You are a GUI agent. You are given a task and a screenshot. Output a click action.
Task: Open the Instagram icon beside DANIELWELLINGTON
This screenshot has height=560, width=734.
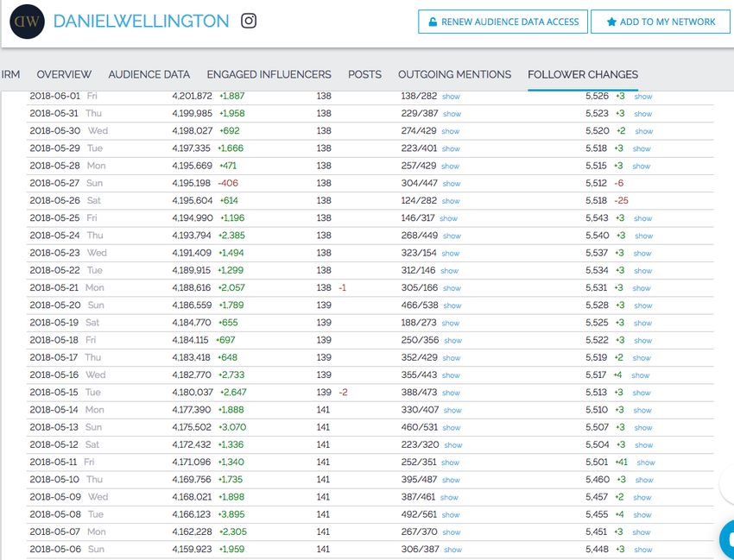[x=249, y=21]
